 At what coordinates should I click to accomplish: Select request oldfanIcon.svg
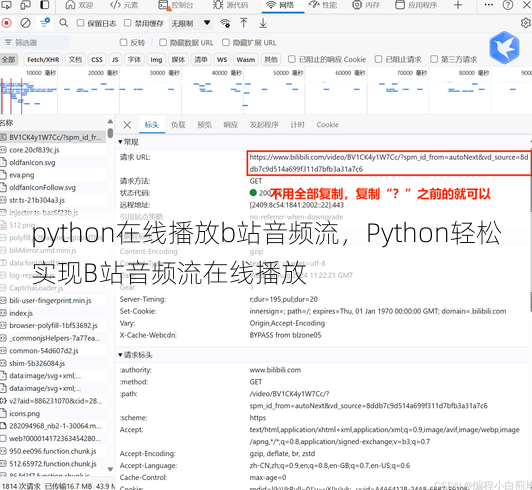tap(53, 163)
